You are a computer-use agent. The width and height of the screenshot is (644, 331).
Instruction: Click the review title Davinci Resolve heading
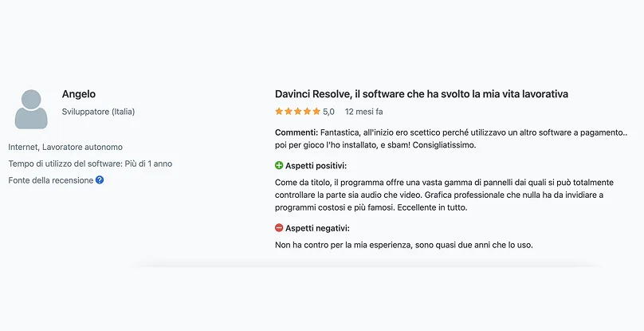click(422, 94)
